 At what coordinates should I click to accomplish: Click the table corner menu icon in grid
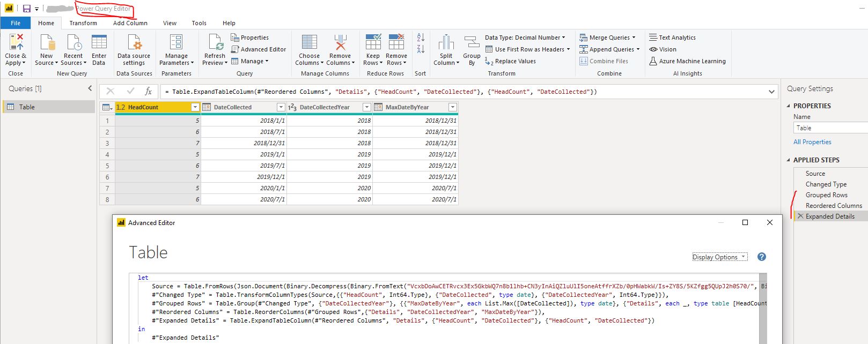click(107, 107)
